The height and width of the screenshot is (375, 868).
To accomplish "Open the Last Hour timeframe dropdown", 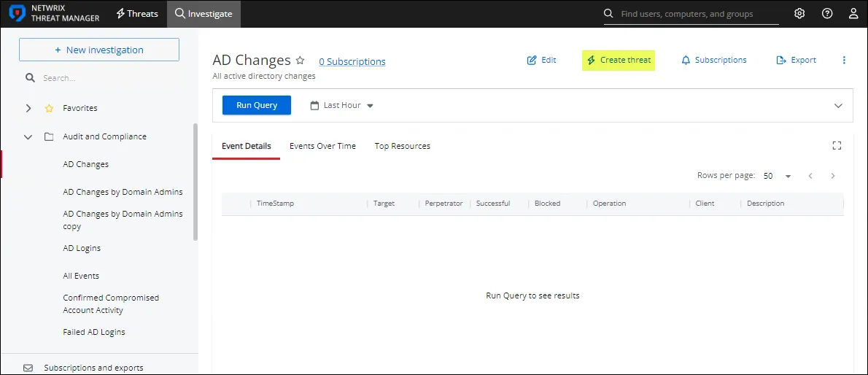I will coord(342,105).
